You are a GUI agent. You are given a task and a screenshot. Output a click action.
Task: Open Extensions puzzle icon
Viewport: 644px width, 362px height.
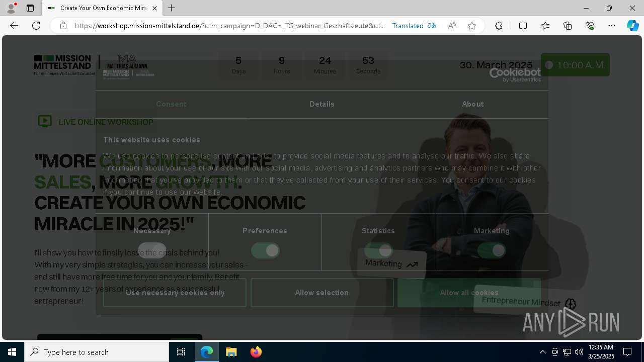pyautogui.click(x=499, y=26)
